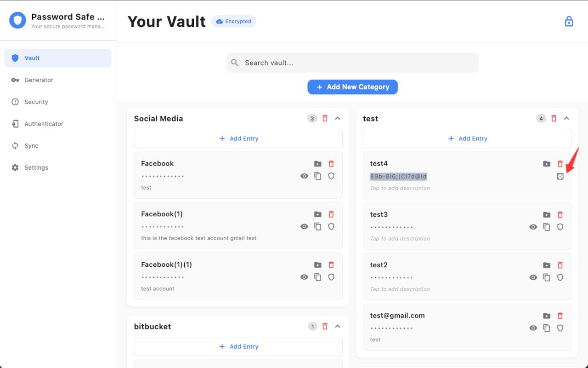This screenshot has height=368, width=588.
Task: Click the move-folder icon on test2
Action: pos(547,265)
